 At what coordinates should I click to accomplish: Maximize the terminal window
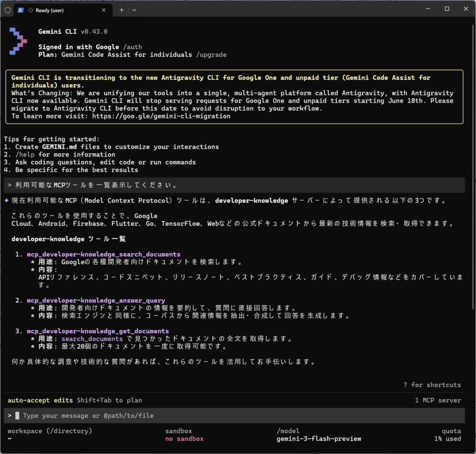[x=447, y=9]
